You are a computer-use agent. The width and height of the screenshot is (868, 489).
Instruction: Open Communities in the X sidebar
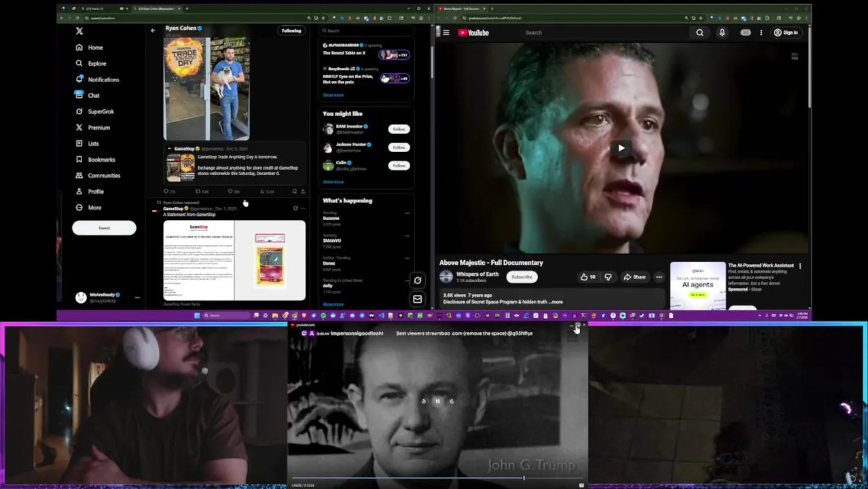click(x=98, y=175)
